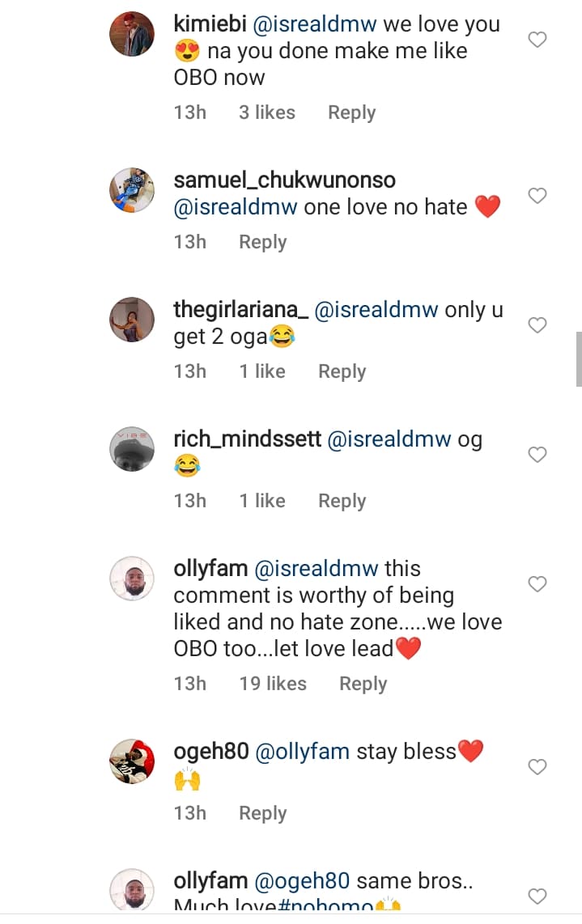Like olllyfam's 'worthy of being liked' comment
The width and height of the screenshot is (582, 924).
pyautogui.click(x=537, y=584)
